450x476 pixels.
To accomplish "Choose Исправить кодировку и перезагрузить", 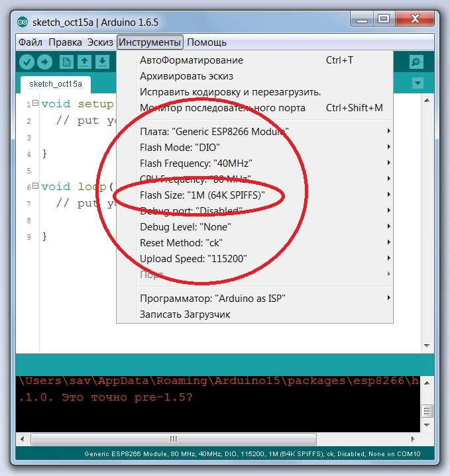I will pyautogui.click(x=254, y=91).
